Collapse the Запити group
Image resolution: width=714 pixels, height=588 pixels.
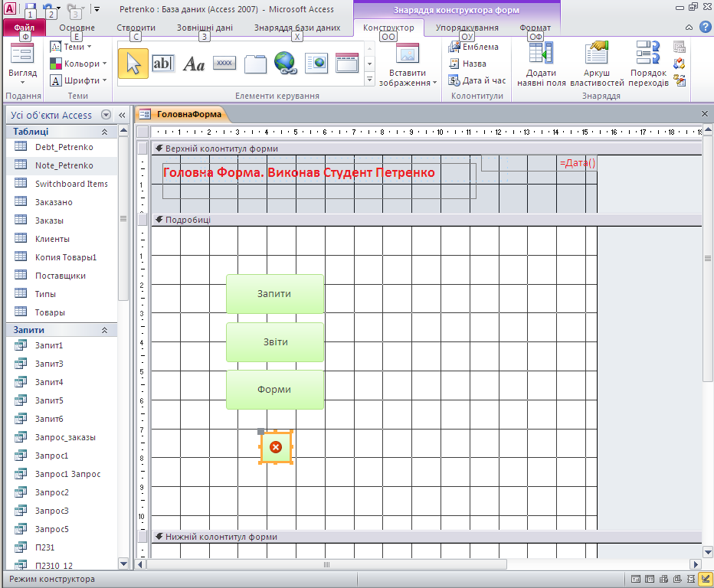pyautogui.click(x=104, y=331)
